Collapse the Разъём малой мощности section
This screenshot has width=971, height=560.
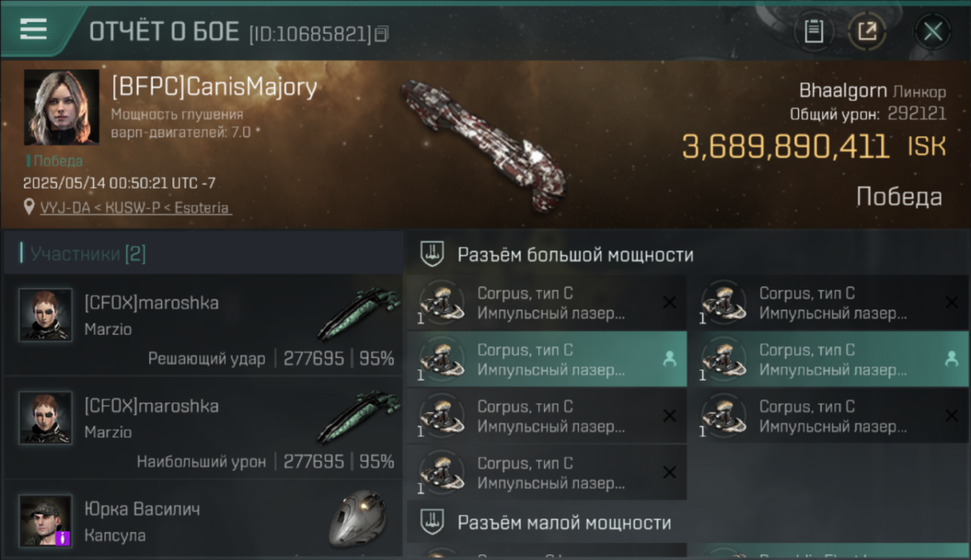[x=431, y=521]
